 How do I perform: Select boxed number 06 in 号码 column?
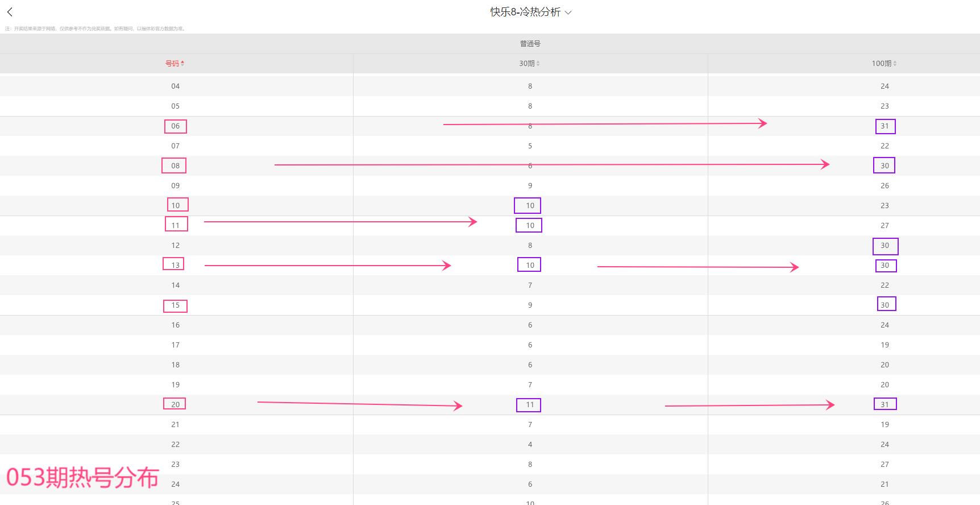click(175, 126)
